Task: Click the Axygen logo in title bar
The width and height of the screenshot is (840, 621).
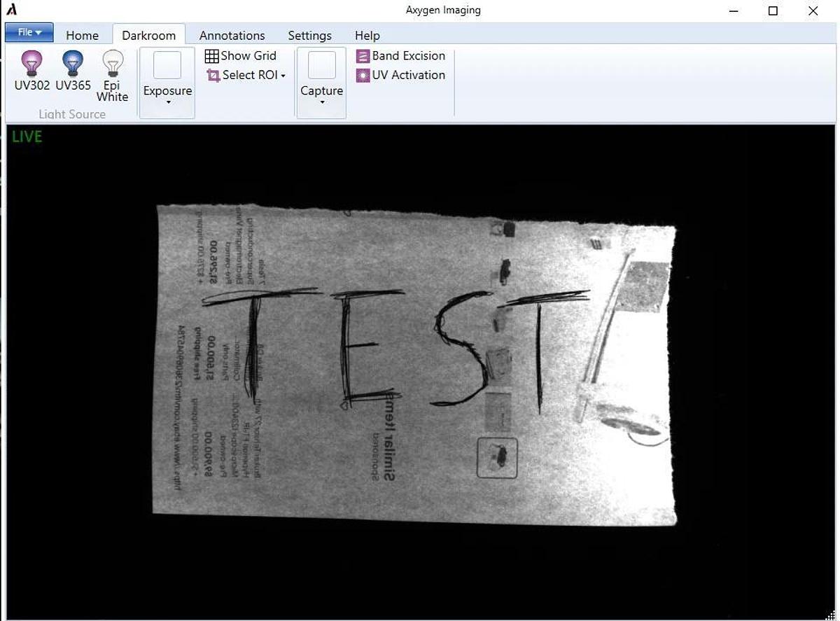Action: pyautogui.click(x=11, y=11)
